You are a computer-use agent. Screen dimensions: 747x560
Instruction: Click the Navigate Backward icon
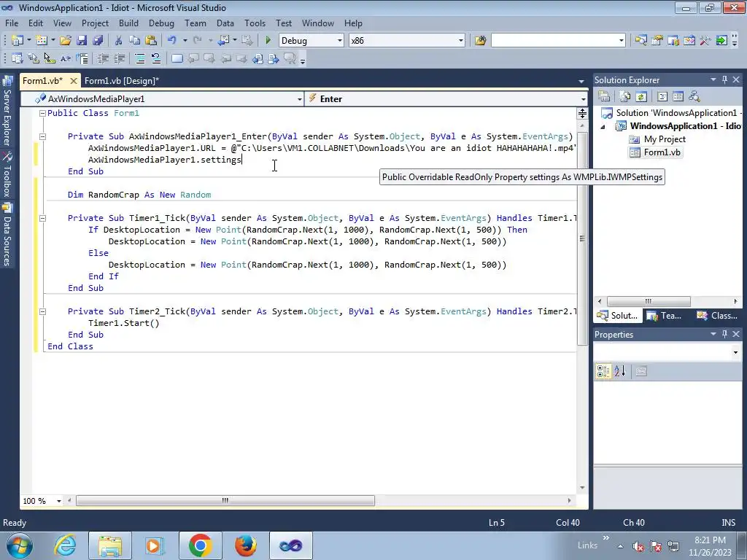click(x=224, y=41)
